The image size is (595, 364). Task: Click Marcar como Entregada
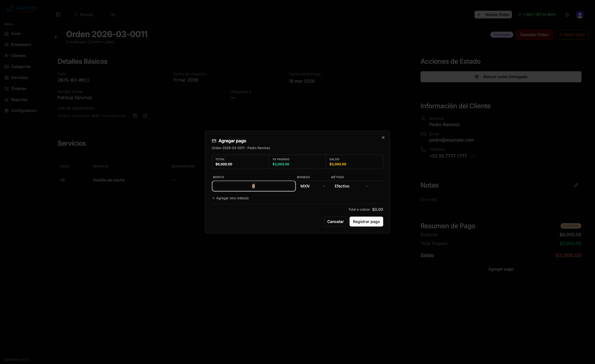501,77
